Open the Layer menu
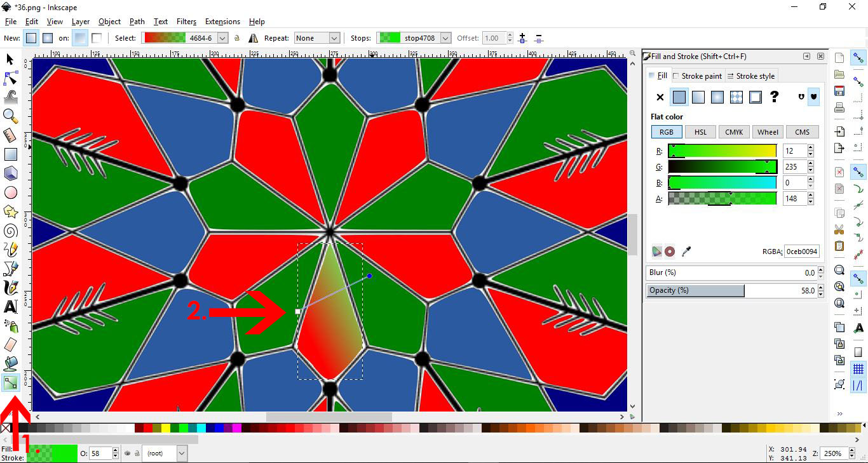This screenshot has width=868, height=463. [x=81, y=22]
